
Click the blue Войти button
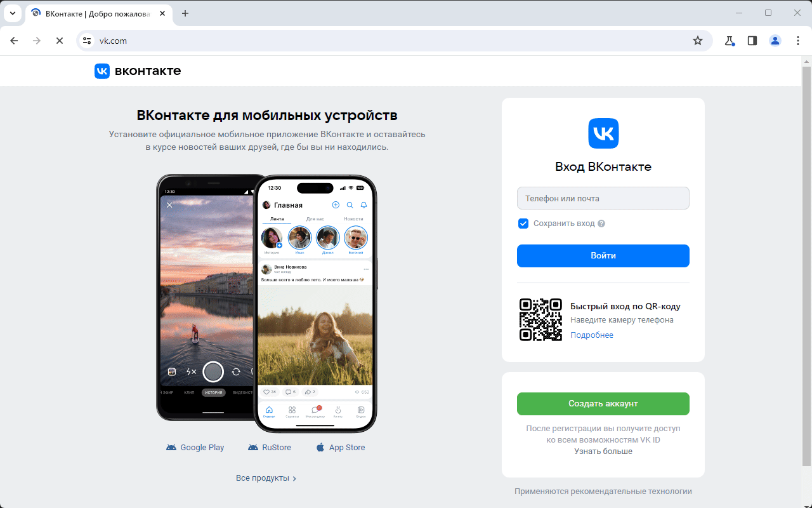click(x=603, y=256)
